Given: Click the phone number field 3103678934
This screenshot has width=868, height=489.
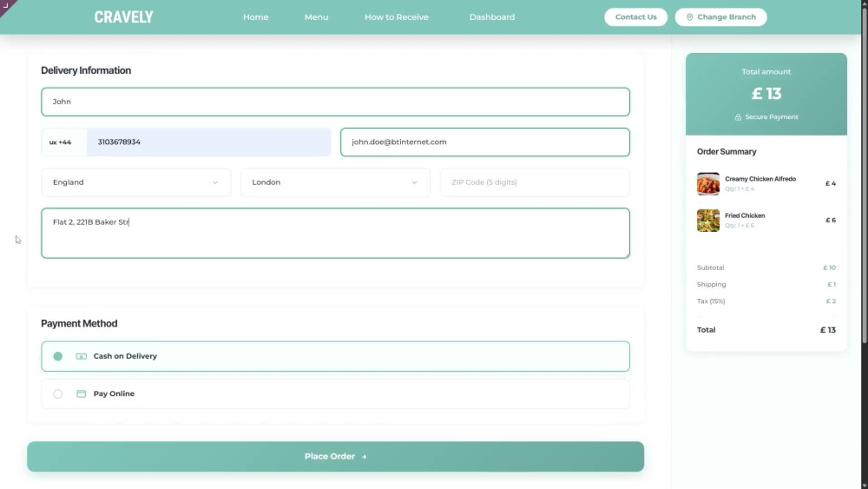Looking at the screenshot, I should pyautogui.click(x=208, y=142).
